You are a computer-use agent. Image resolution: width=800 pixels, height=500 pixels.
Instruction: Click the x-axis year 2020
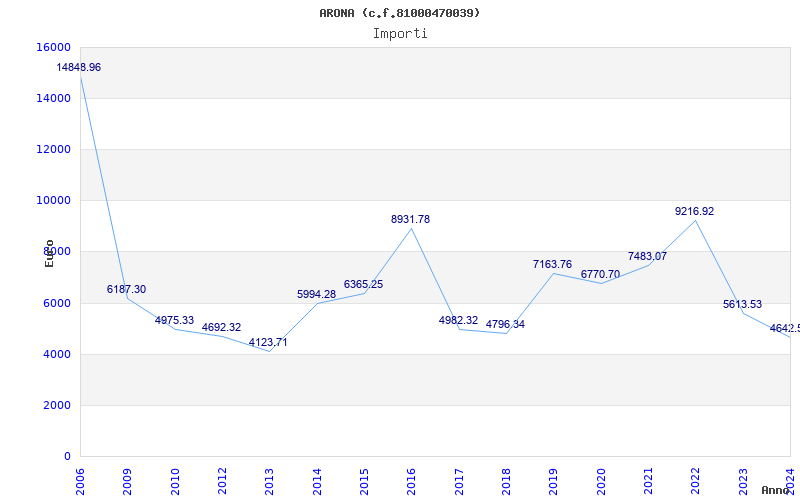tap(601, 482)
